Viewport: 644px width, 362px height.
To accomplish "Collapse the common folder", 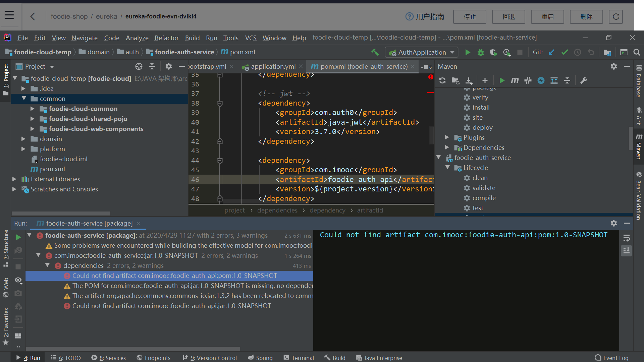I will 24,99.
